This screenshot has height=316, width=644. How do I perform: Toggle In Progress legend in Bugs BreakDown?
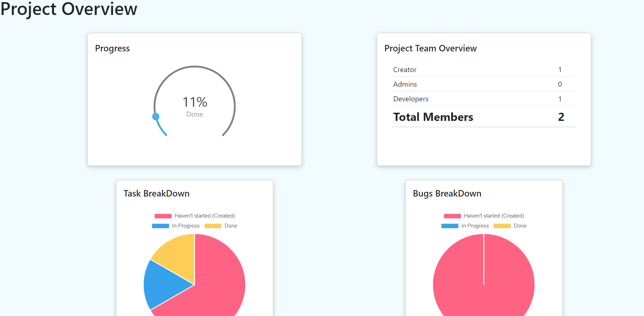pyautogui.click(x=465, y=226)
